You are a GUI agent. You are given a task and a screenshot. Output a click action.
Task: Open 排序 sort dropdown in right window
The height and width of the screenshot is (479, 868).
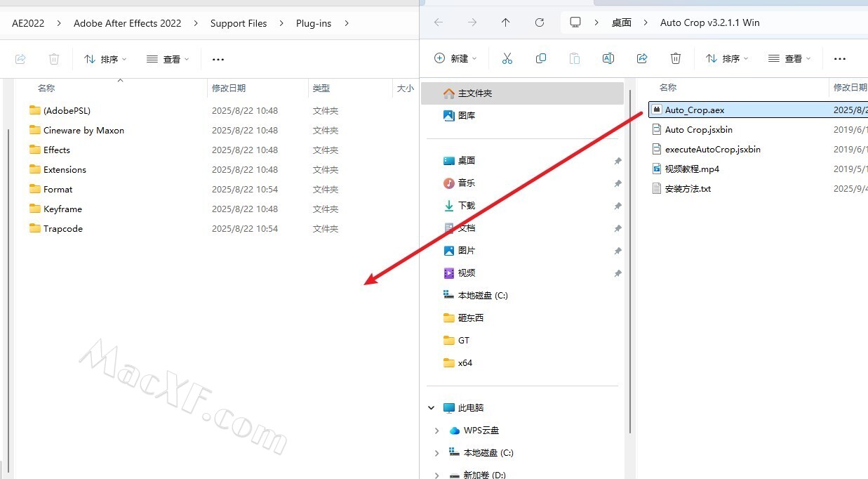728,58
